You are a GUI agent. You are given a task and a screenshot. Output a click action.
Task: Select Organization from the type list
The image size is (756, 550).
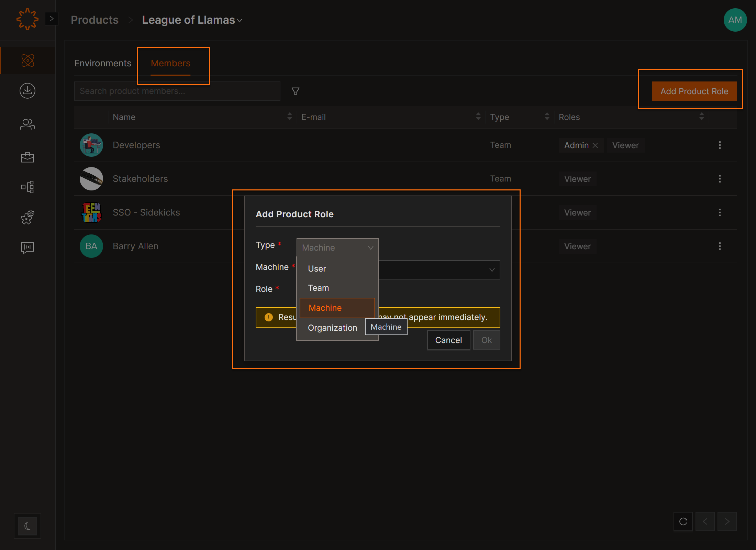(332, 328)
